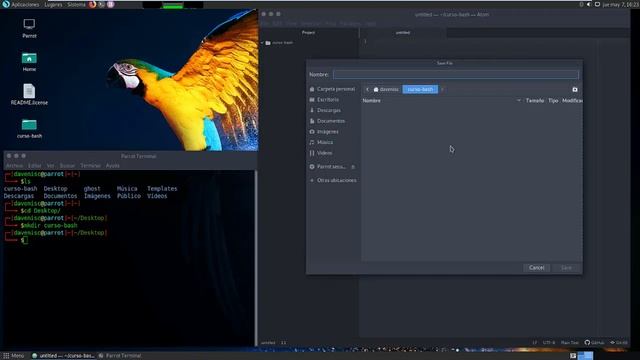Open the Ver menu in Parrot Terminal
Viewport: 640px width, 360px height.
point(50,166)
